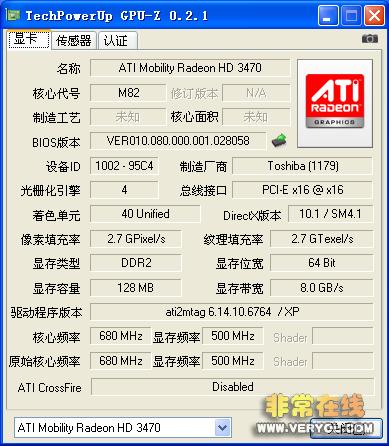The image size is (389, 446).
Task: Minimize the GPU-Z window
Action: coord(327,15)
